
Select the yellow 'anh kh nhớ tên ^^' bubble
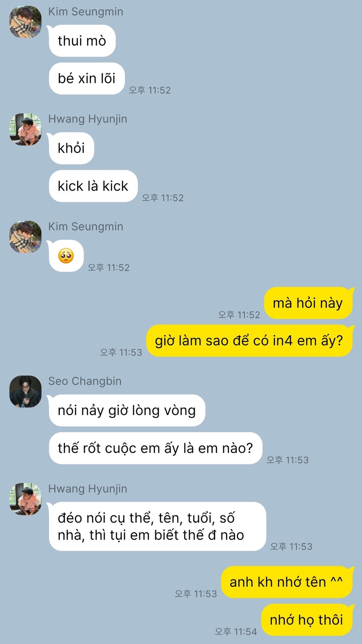[x=287, y=582]
